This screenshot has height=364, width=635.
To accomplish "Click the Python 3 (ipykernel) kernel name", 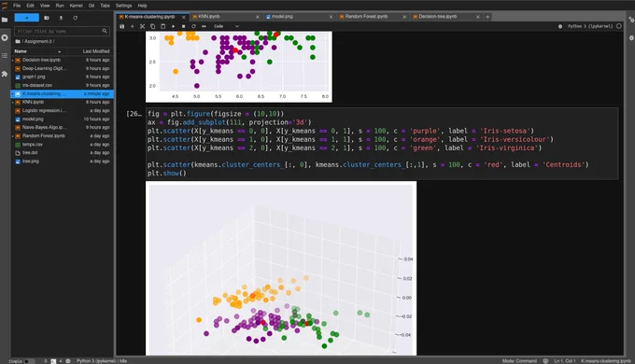I will (590, 26).
